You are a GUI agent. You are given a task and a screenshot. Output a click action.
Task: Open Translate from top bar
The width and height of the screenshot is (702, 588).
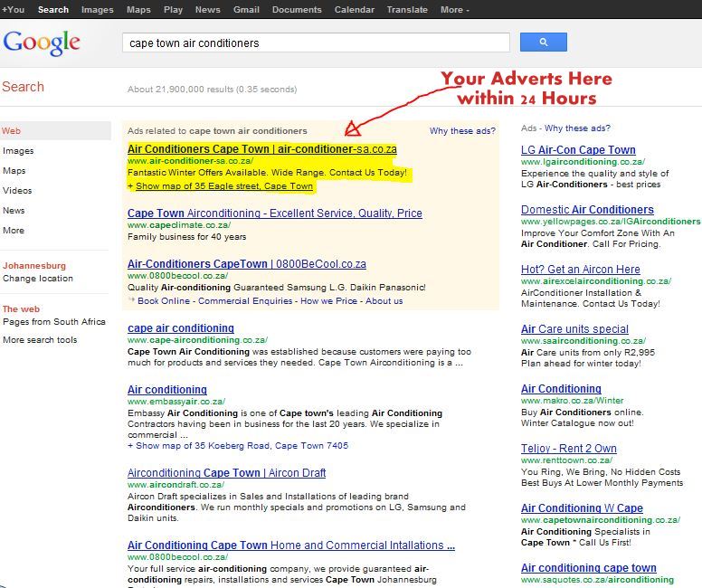[406, 9]
